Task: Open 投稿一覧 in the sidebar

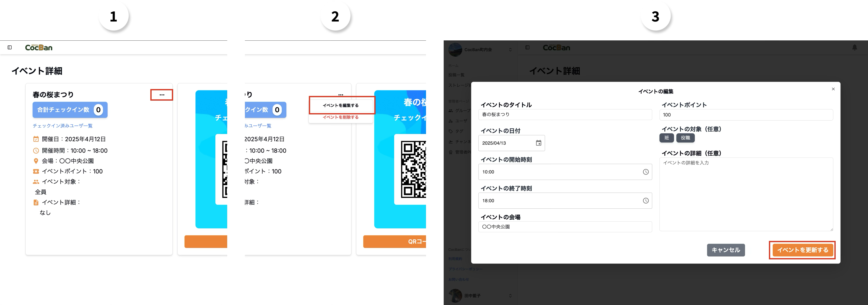Action: click(456, 75)
